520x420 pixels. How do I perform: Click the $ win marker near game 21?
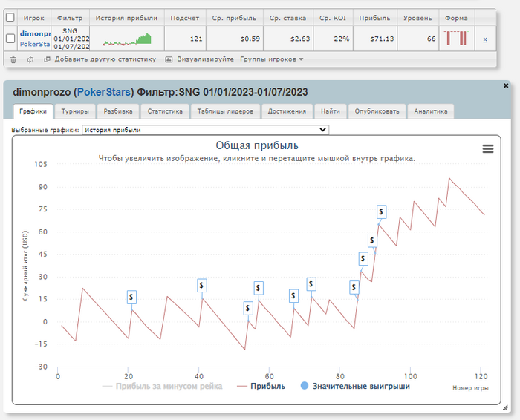(x=131, y=297)
